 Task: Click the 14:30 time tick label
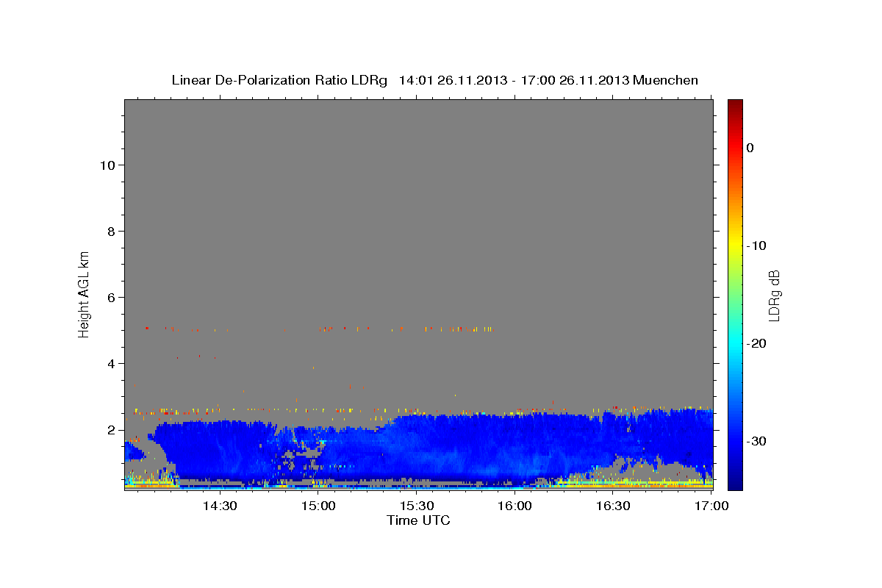click(x=219, y=506)
